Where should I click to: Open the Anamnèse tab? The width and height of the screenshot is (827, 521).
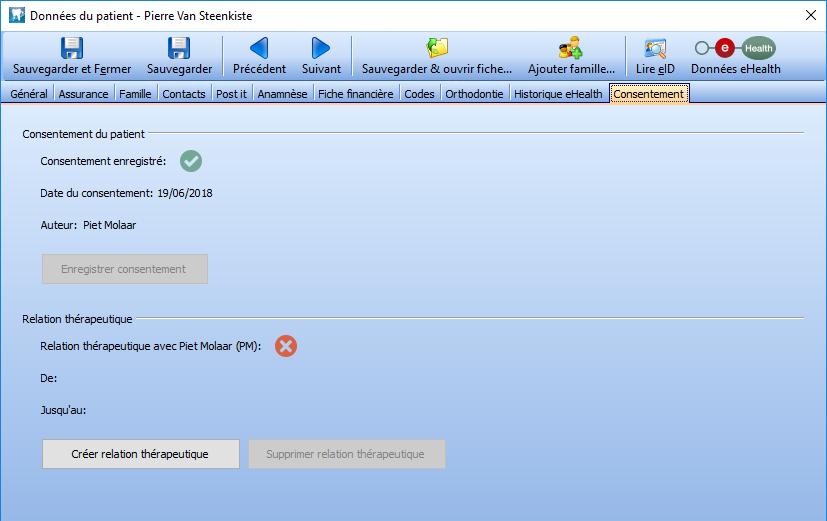282,94
